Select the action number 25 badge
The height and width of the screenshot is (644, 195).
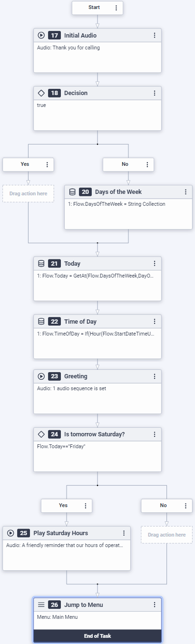pyautogui.click(x=24, y=533)
